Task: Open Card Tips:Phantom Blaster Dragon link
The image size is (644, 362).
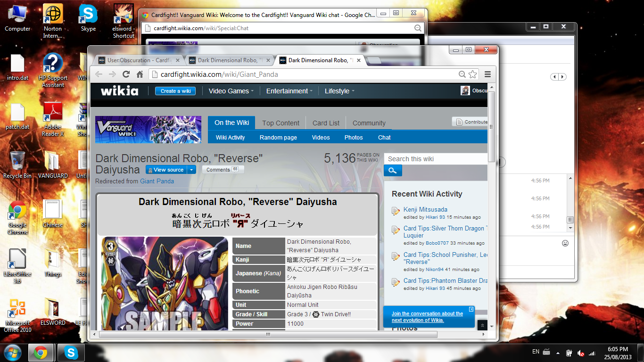Action: [446, 280]
